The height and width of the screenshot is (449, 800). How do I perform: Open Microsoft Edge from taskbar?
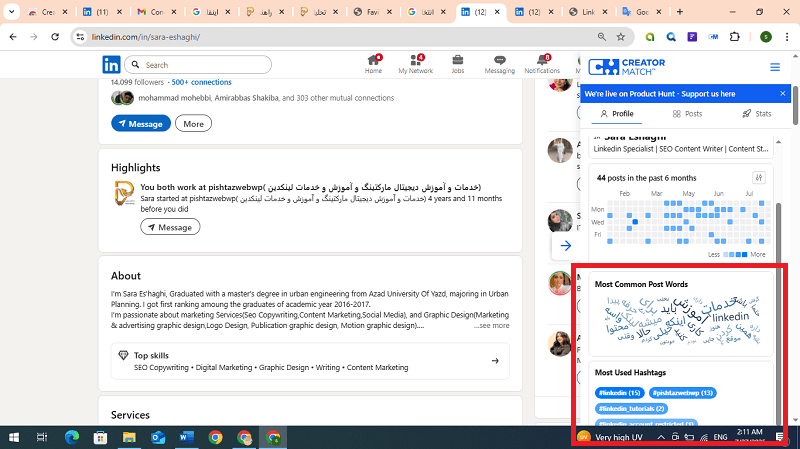click(x=72, y=437)
